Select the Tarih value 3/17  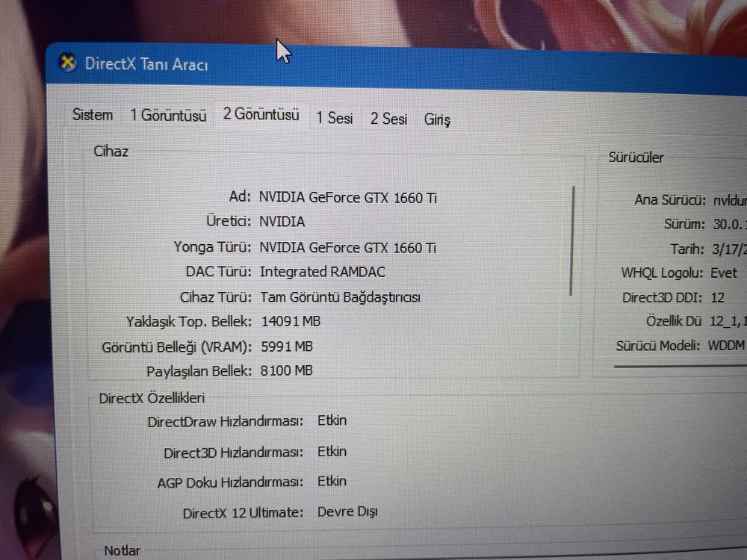click(x=729, y=249)
